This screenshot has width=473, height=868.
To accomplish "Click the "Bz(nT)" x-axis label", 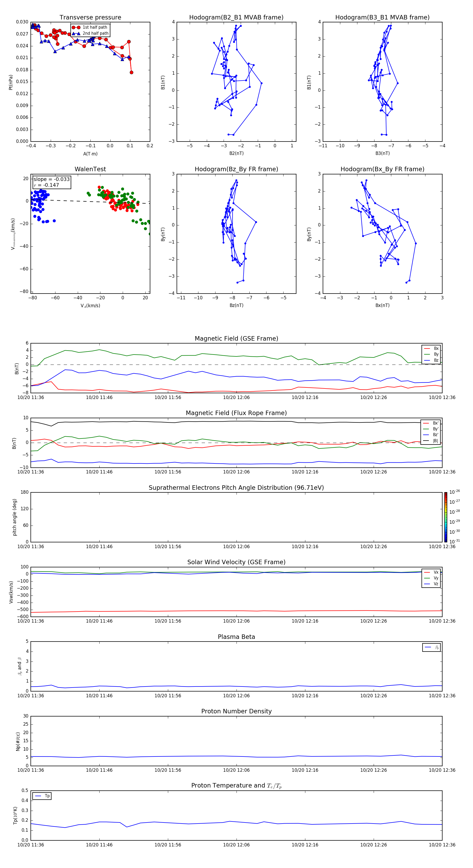I will tap(236, 305).
